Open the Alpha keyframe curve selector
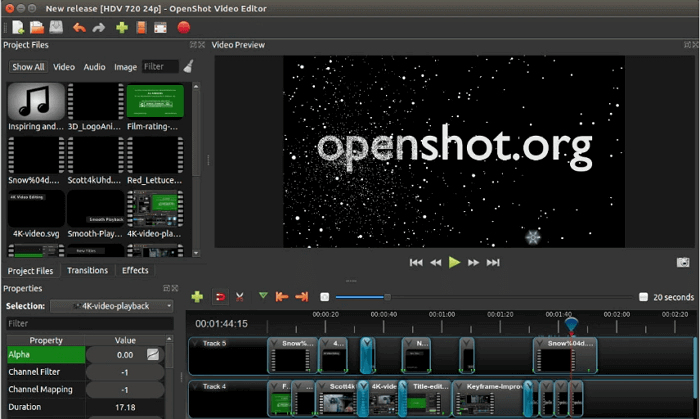 tap(153, 354)
